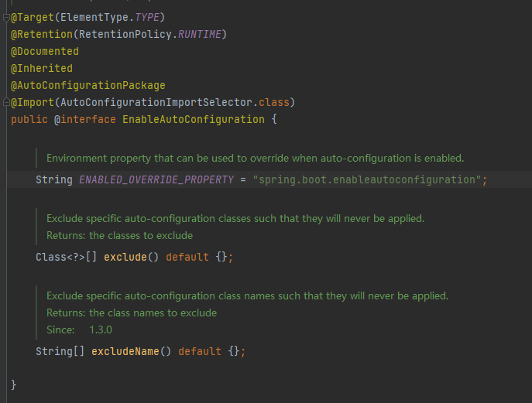Click the @Retention annotation
The height and width of the screenshot is (403, 532).
click(x=42, y=34)
